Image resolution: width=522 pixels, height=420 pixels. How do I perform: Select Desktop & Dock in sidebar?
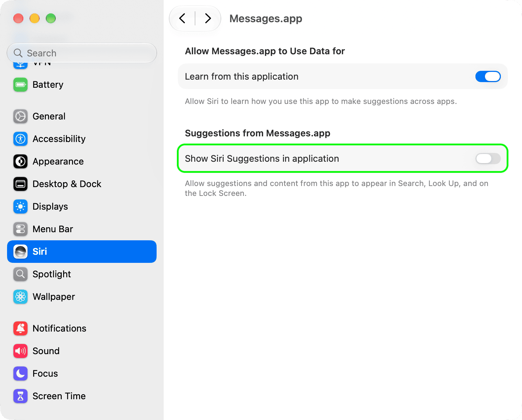click(x=82, y=184)
